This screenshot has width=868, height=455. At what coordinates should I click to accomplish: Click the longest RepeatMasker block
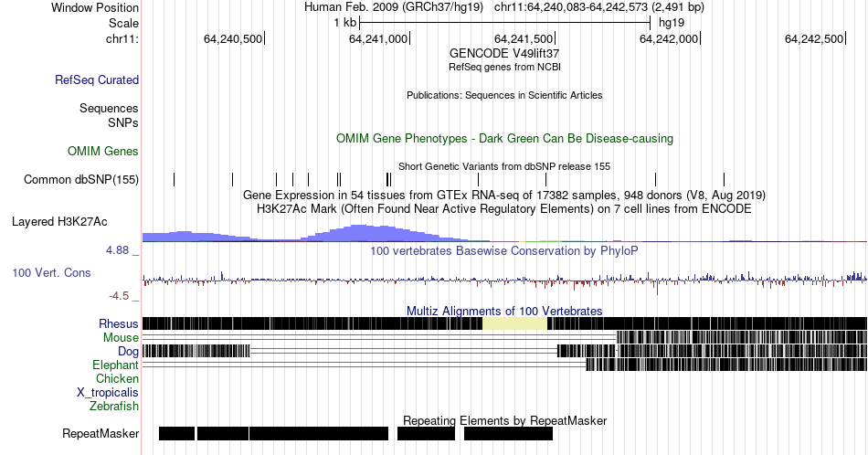(318, 433)
